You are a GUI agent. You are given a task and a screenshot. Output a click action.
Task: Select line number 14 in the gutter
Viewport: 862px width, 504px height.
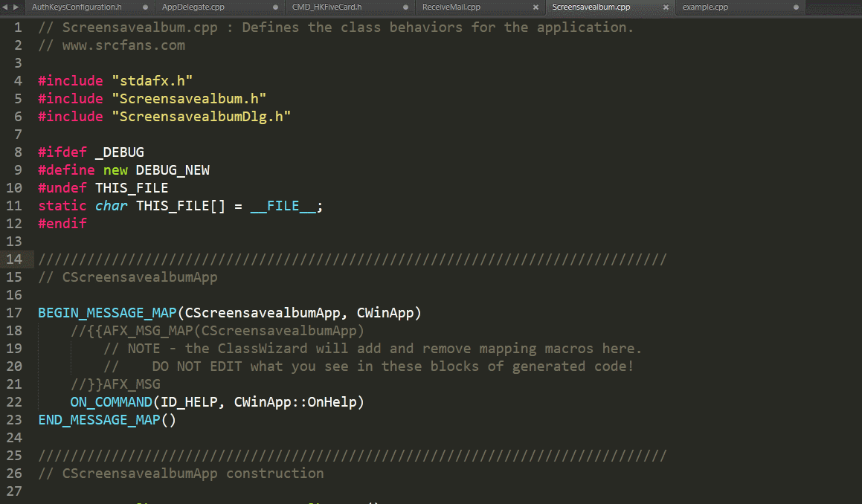point(14,259)
